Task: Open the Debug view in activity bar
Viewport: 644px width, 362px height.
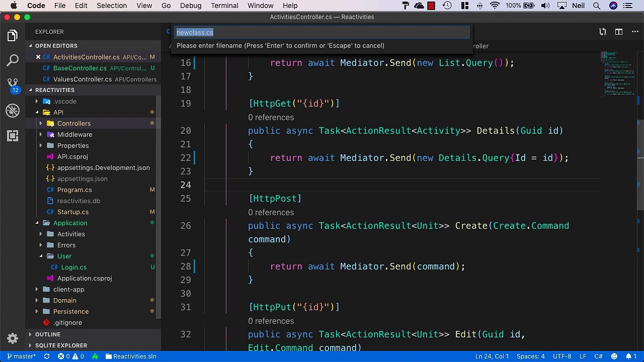Action: point(13,111)
